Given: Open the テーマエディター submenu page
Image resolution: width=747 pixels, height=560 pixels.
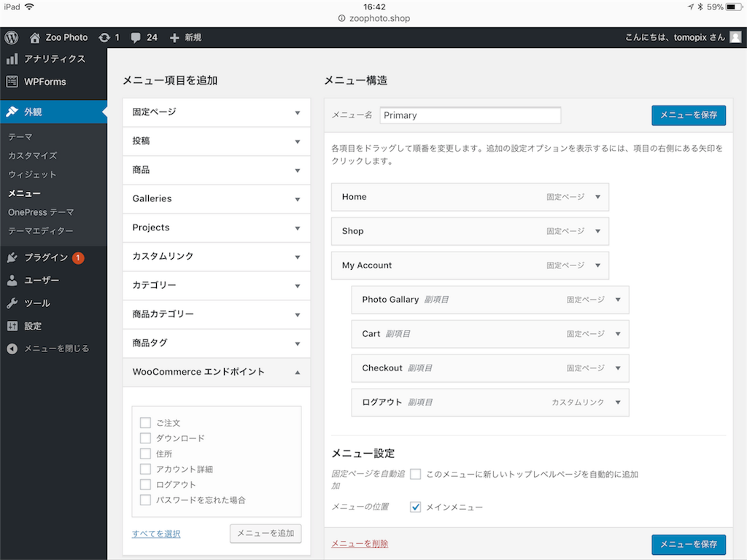Looking at the screenshot, I should 41,231.
